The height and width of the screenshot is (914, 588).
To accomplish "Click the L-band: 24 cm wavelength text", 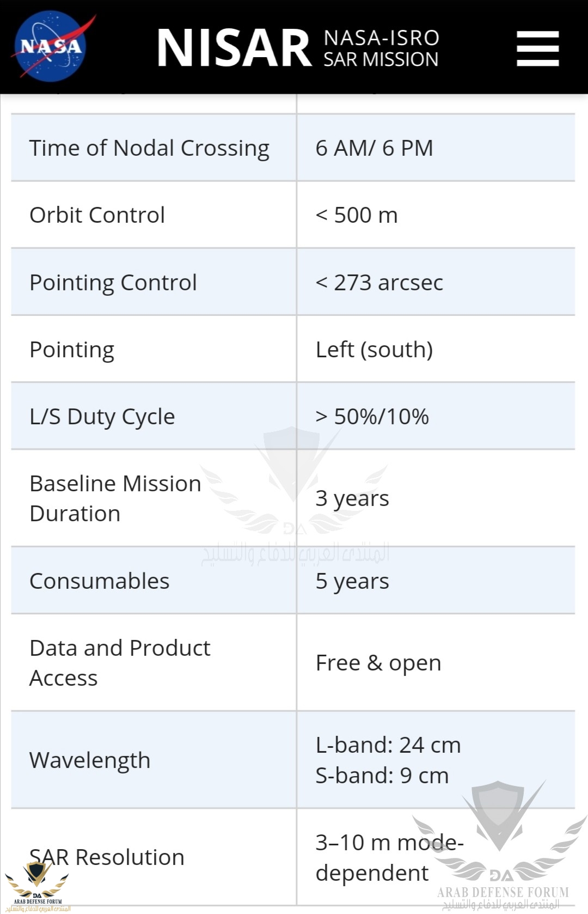I will (388, 745).
